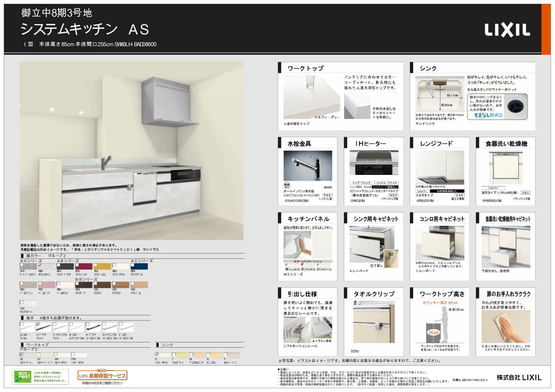Select the H black middle handle image

[93, 328]
